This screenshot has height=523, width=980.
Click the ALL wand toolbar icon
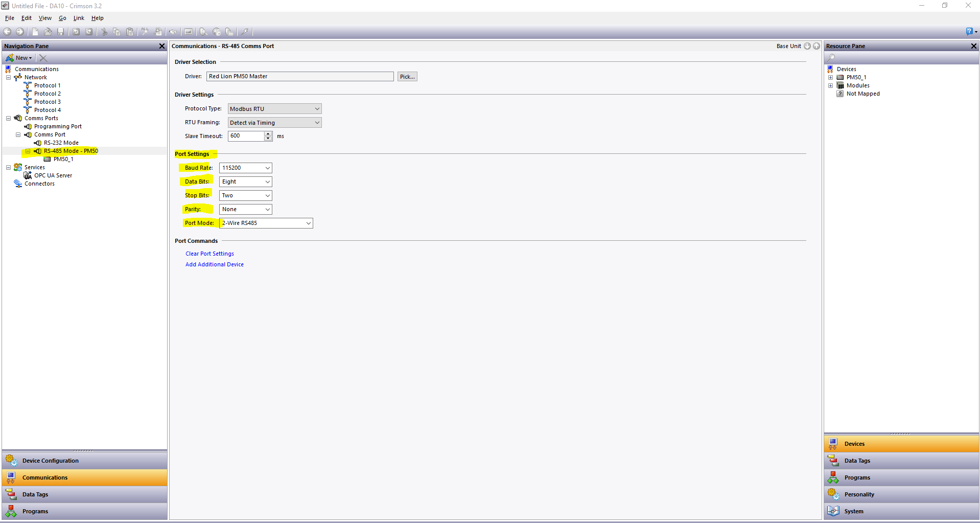145,32
